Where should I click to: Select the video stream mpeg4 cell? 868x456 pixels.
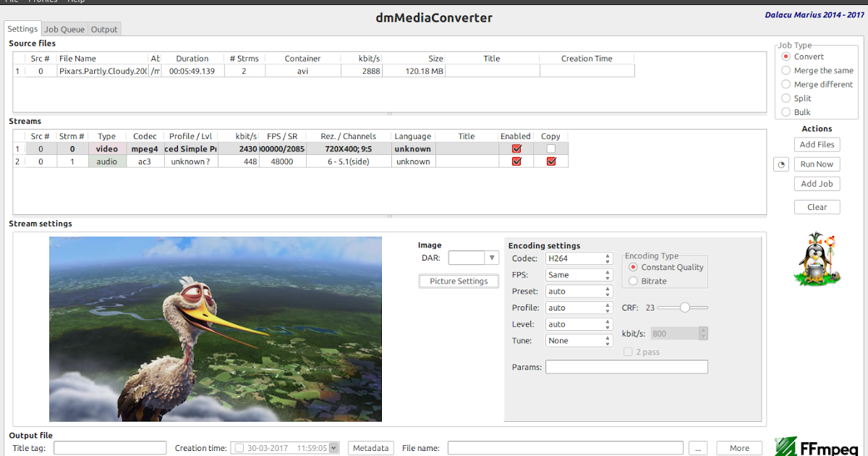tap(145, 148)
